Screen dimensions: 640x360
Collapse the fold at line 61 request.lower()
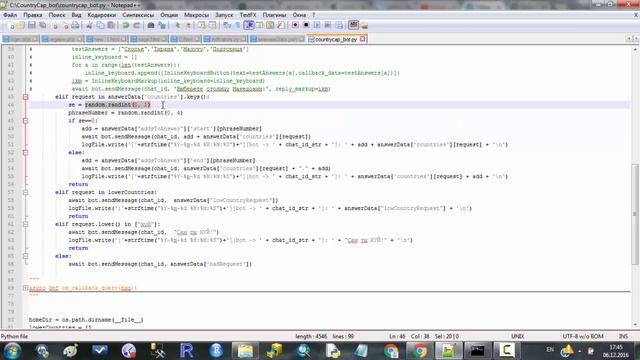click(x=25, y=224)
